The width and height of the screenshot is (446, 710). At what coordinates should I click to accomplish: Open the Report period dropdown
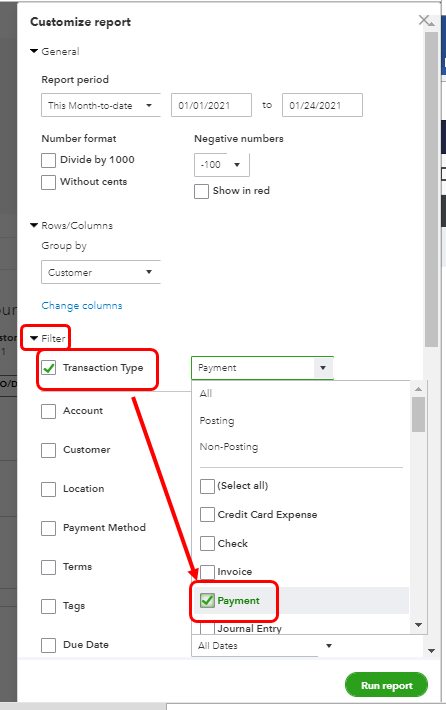tap(101, 105)
